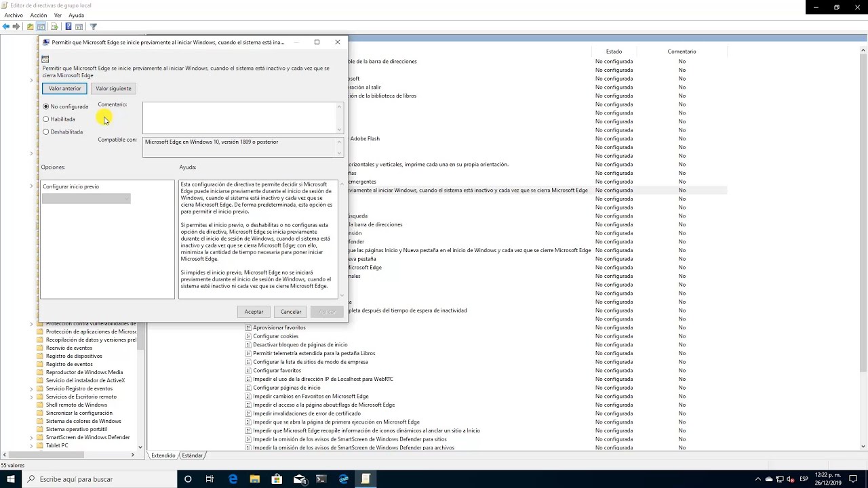Open Cortana circle icon on taskbar

(188, 479)
